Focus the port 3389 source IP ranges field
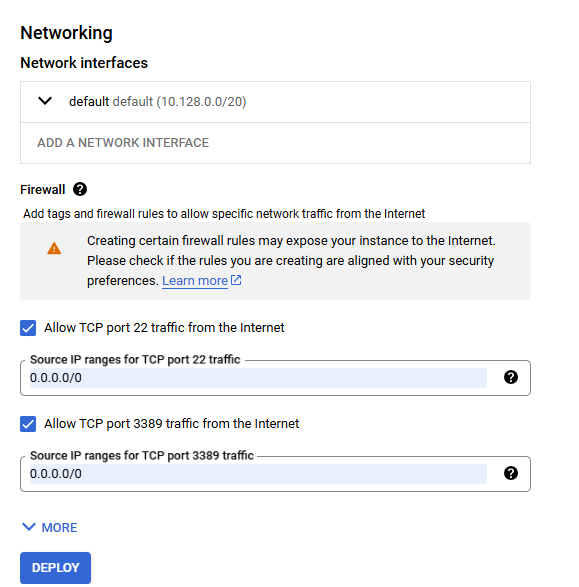 258,474
